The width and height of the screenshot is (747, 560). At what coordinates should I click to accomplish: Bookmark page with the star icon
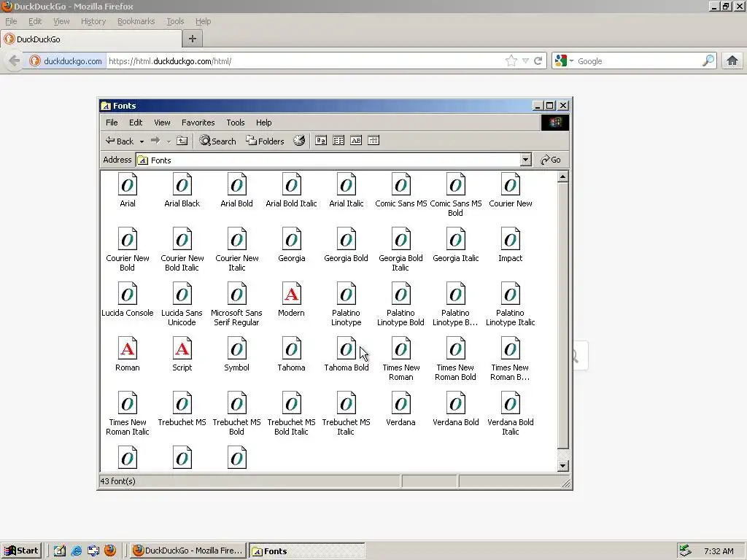tap(511, 61)
